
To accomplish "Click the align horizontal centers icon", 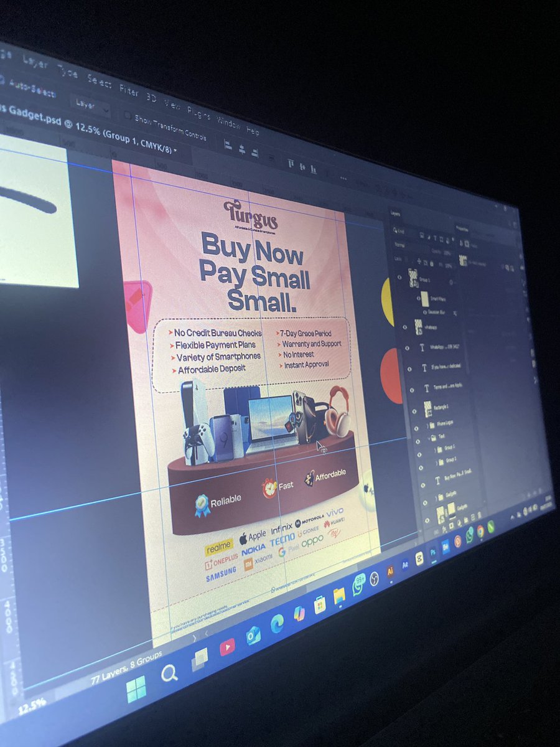I will click(241, 151).
